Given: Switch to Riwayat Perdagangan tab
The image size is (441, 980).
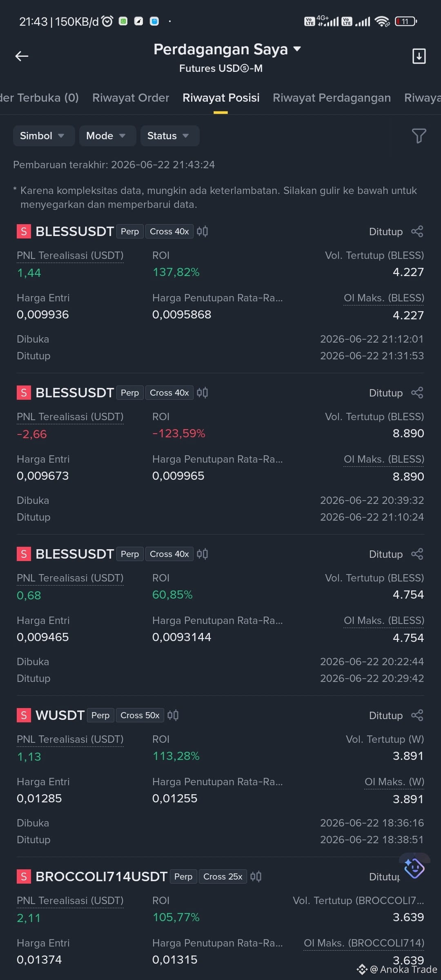Looking at the screenshot, I should 332,98.
